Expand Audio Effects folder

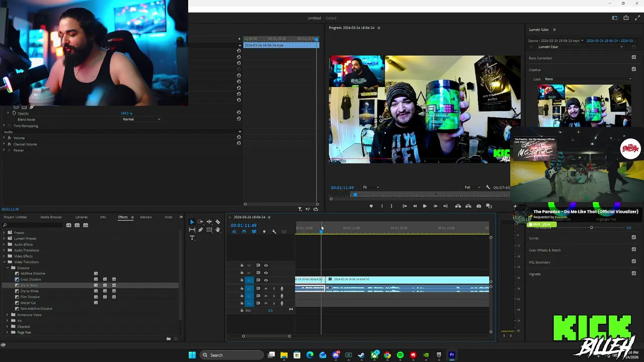click(x=4, y=244)
